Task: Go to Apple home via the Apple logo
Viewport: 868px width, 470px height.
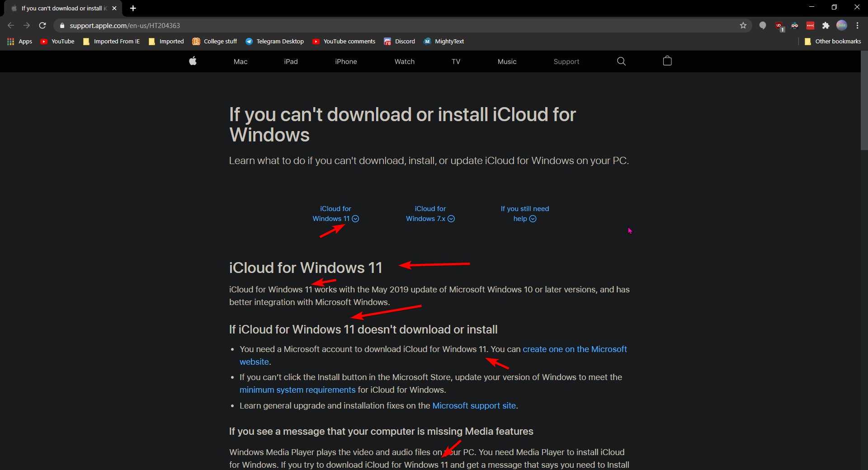Action: pyautogui.click(x=193, y=61)
